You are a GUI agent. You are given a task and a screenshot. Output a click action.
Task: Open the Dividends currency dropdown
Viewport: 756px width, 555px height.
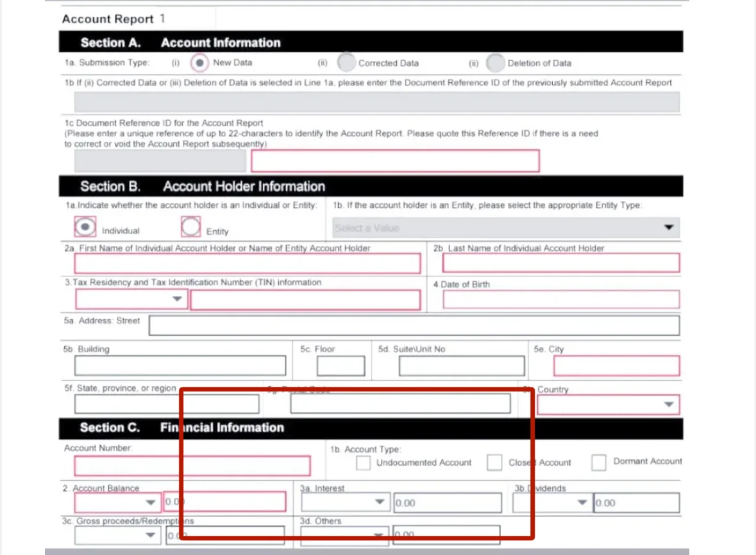coord(552,502)
